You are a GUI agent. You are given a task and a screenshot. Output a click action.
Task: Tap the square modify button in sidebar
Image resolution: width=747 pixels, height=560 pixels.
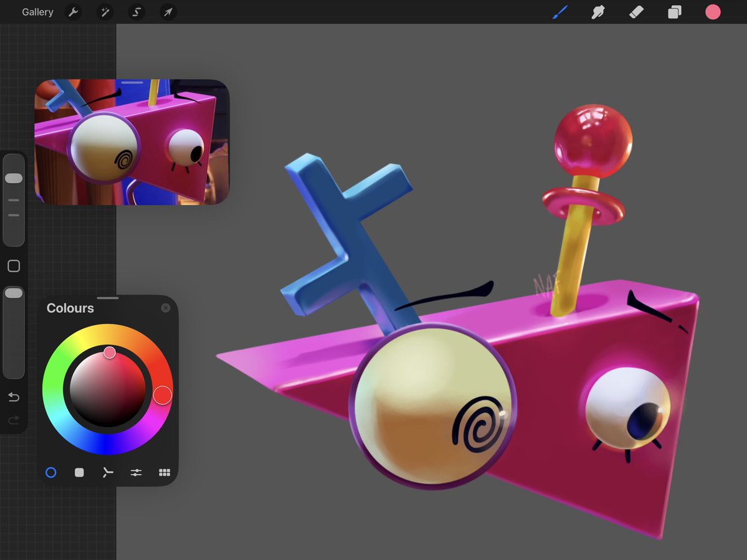(14, 266)
